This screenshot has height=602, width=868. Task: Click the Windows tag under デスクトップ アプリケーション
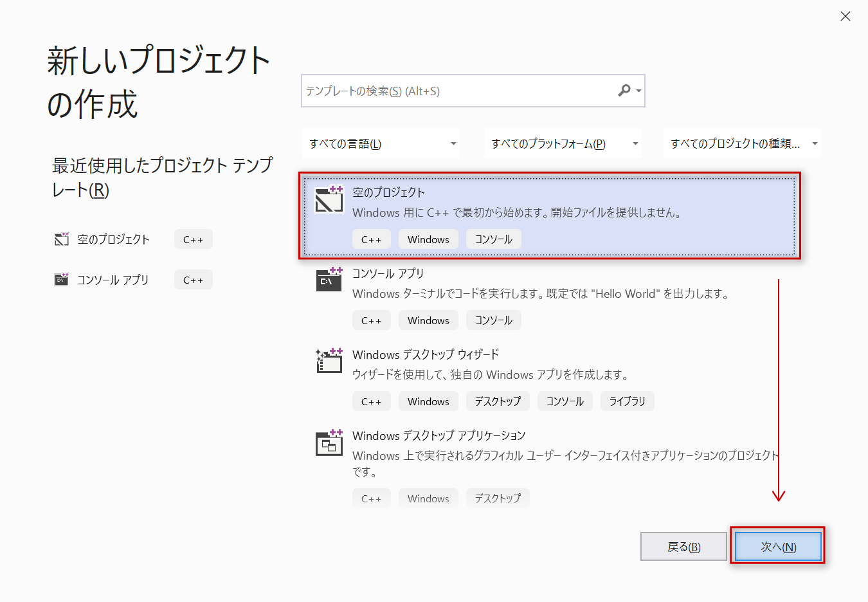point(428,498)
